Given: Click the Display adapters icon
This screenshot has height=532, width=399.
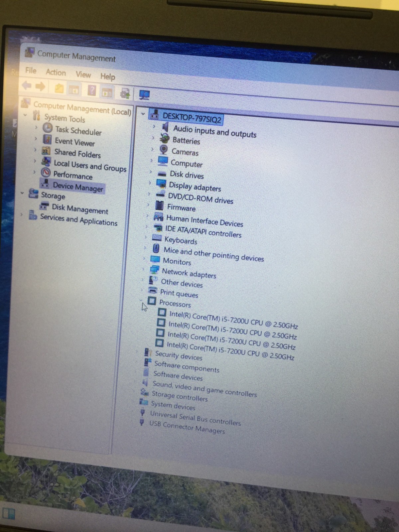Looking at the screenshot, I should (x=161, y=183).
